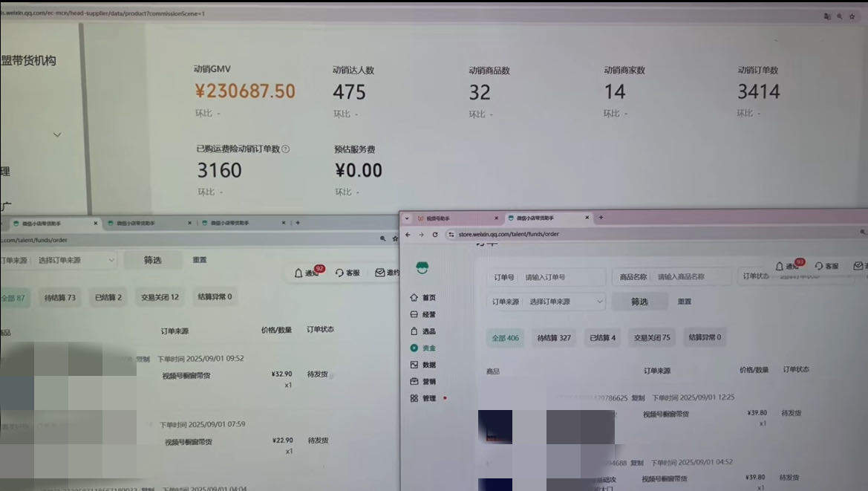The height and width of the screenshot is (491, 868).
Task: Click the GMV value ¥230687.50
Action: [245, 91]
